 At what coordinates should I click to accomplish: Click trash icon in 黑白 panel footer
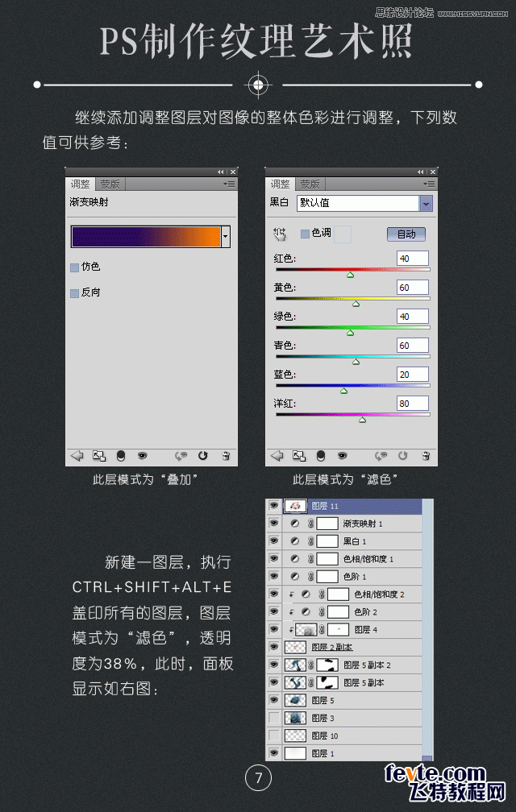(x=426, y=456)
